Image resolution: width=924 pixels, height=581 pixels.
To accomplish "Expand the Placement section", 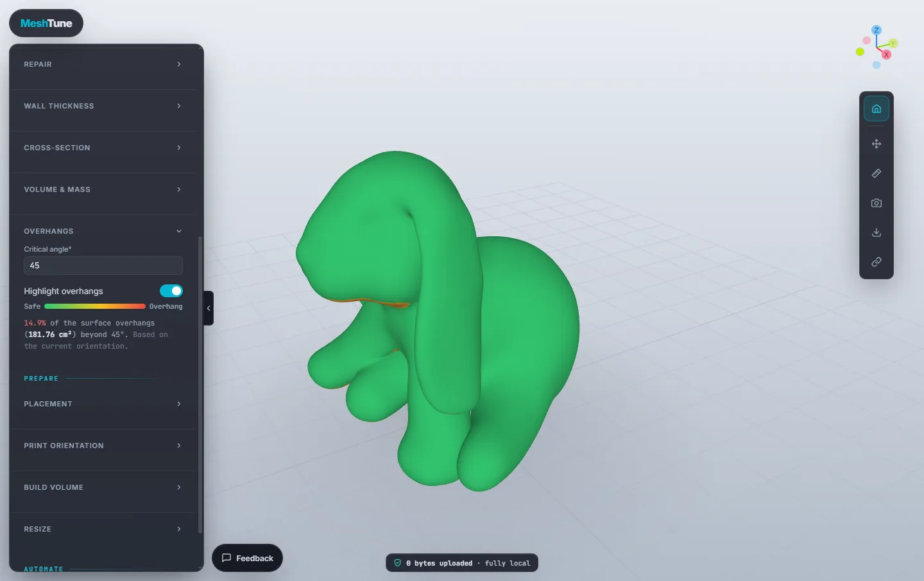I will coord(103,404).
